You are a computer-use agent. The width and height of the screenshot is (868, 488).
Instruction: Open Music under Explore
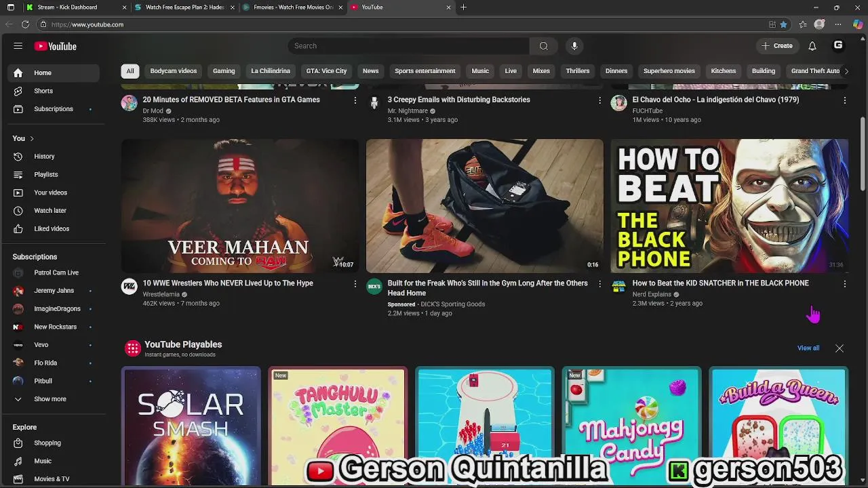coord(54,461)
